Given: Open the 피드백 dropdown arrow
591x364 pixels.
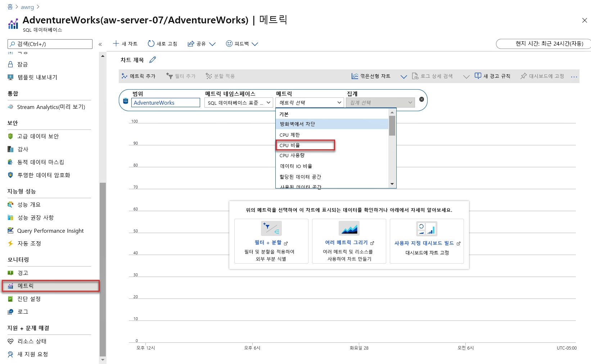Looking at the screenshot, I should click(255, 44).
